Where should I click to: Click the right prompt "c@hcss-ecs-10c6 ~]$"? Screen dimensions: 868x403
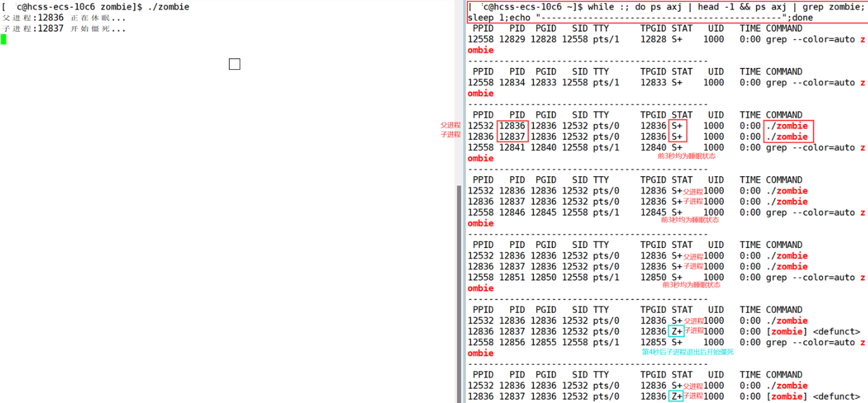(x=533, y=7)
